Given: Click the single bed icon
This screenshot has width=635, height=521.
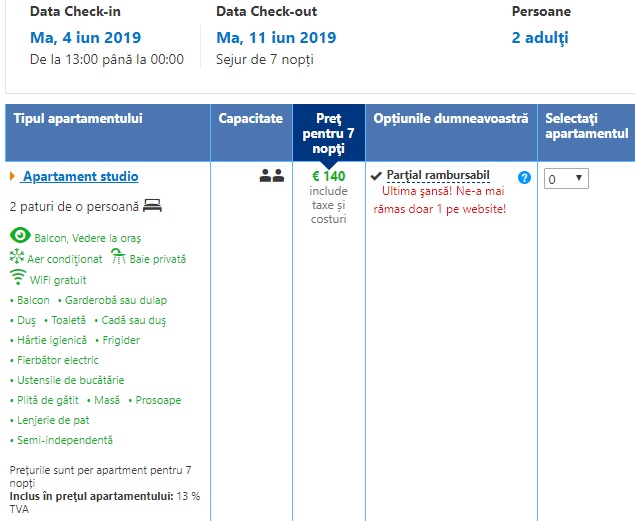Looking at the screenshot, I should 152,206.
